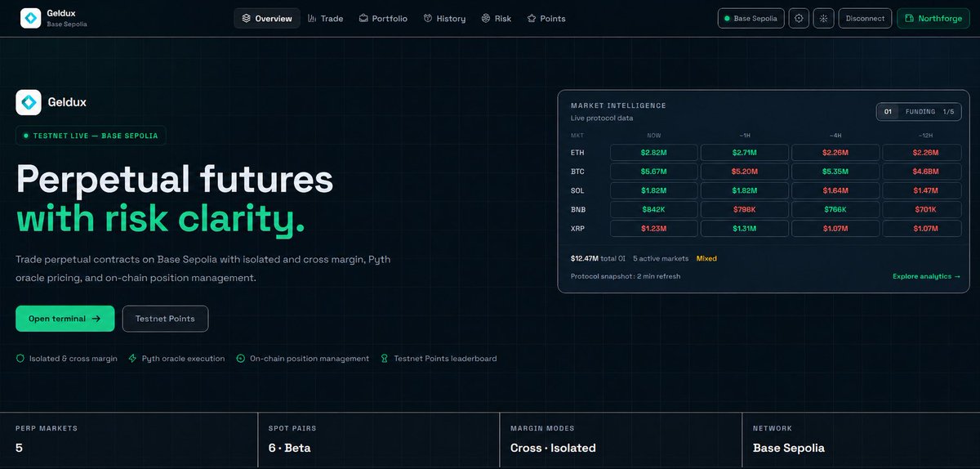This screenshot has height=469, width=980.
Task: Click the Market Intelligence heading
Action: (618, 105)
